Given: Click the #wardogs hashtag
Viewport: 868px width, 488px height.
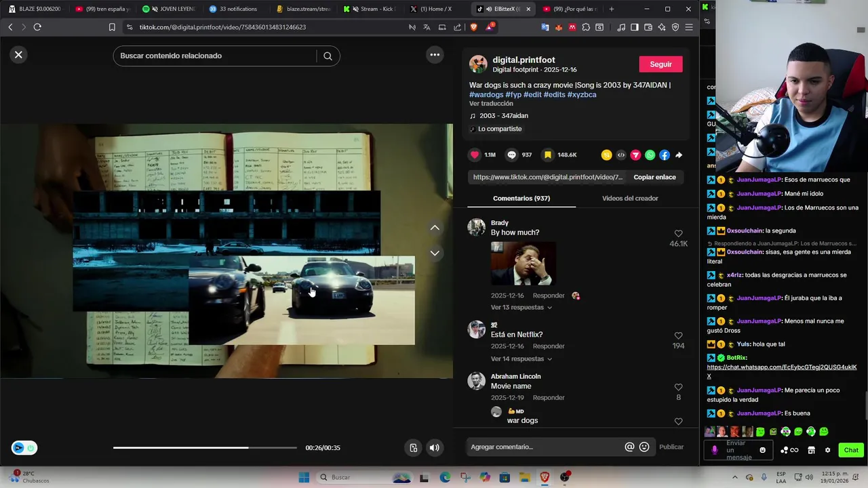Looking at the screenshot, I should coord(486,94).
